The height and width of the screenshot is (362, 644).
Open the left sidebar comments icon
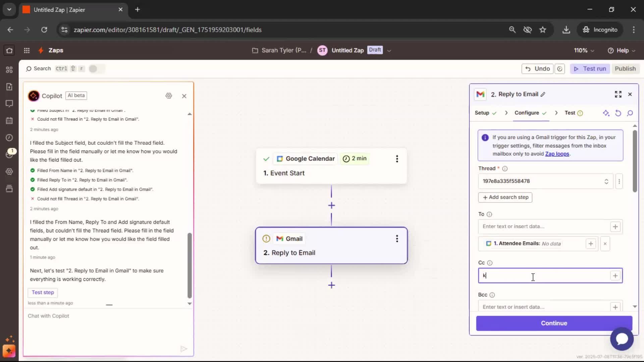pos(9,104)
